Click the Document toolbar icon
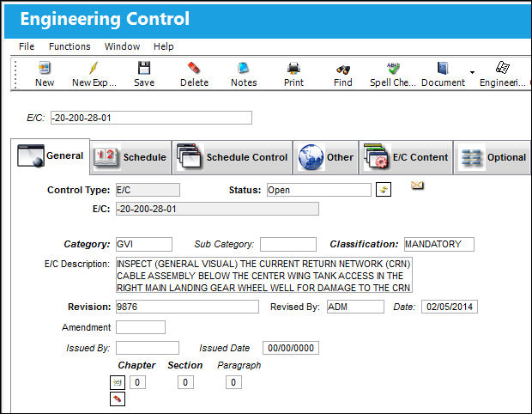This screenshot has width=532, height=414. point(443,68)
